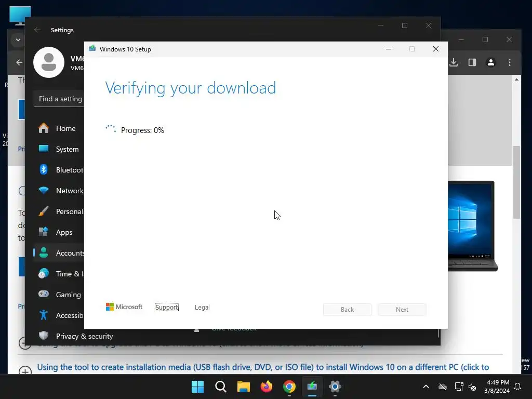The image size is (532, 399).
Task: Open the Support link in Windows 10 Setup
Action: 167,307
